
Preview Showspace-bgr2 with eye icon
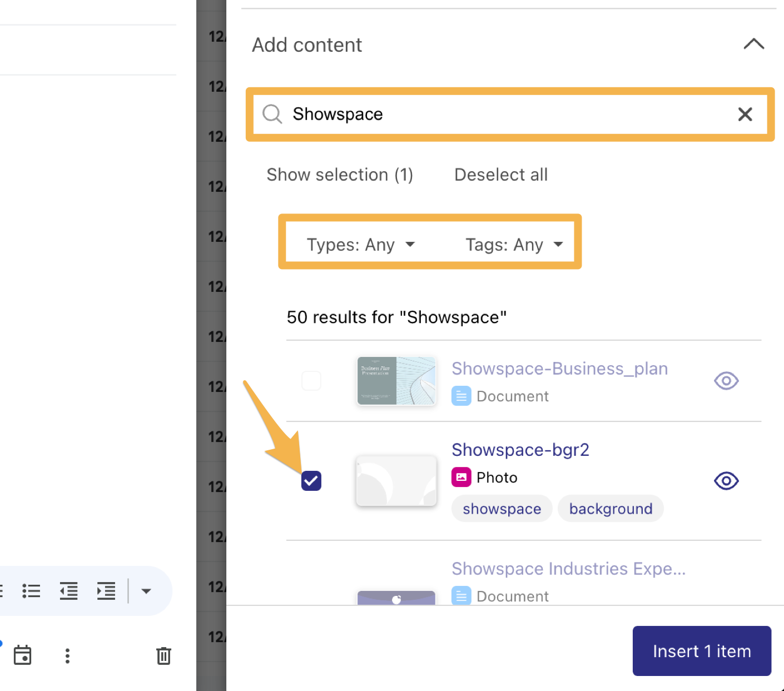[726, 481]
